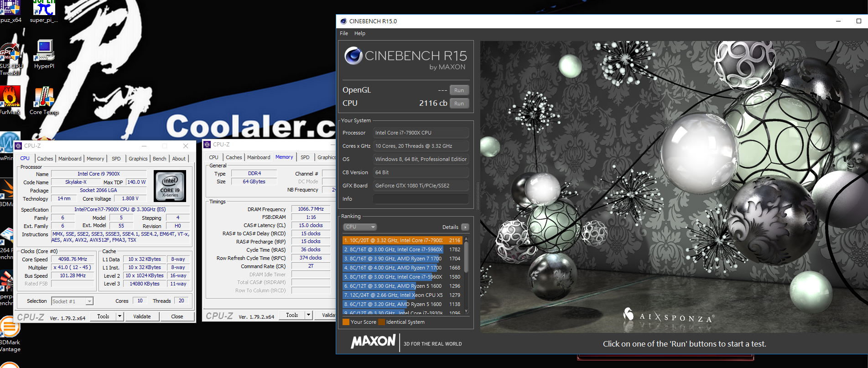This screenshot has height=368, width=868.
Task: Open ranking Details arrow button
Action: [x=465, y=227]
